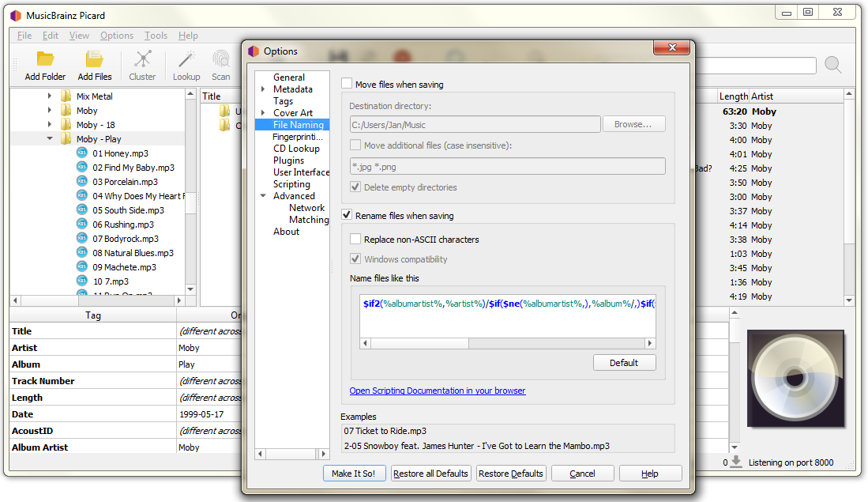Click the search magnifier icon in main window
The width and height of the screenshot is (868, 502).
pyautogui.click(x=832, y=66)
